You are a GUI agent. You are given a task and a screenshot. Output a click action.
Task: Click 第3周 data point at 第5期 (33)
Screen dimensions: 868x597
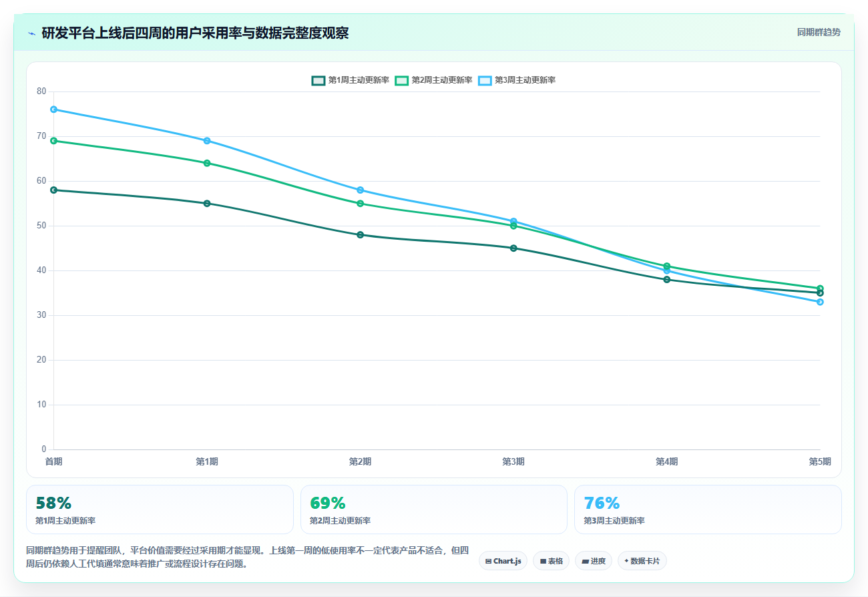click(820, 302)
